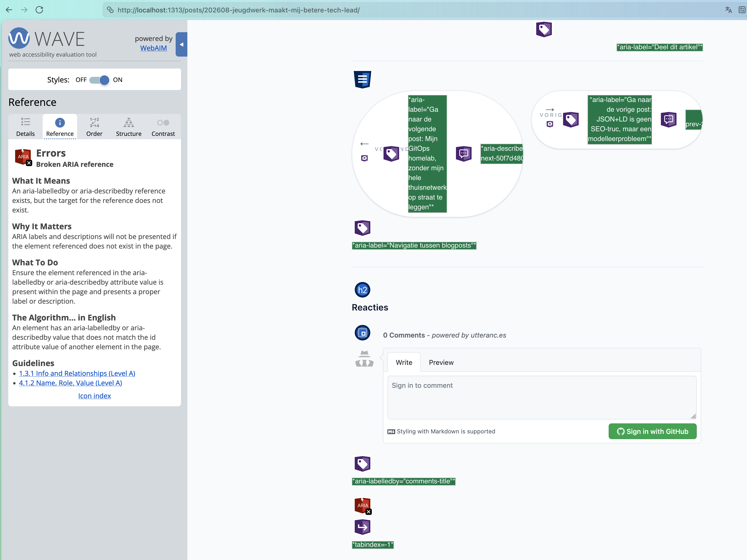747x560 pixels.
Task: Collapse the WAVE sidebar with the arrow handle
Action: (181, 44)
